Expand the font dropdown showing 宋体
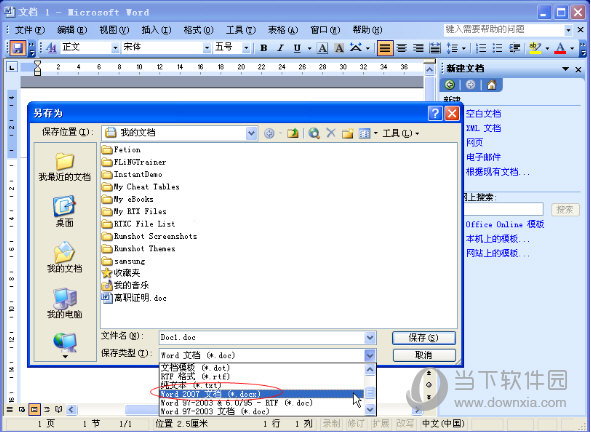591x432 pixels. 207,48
